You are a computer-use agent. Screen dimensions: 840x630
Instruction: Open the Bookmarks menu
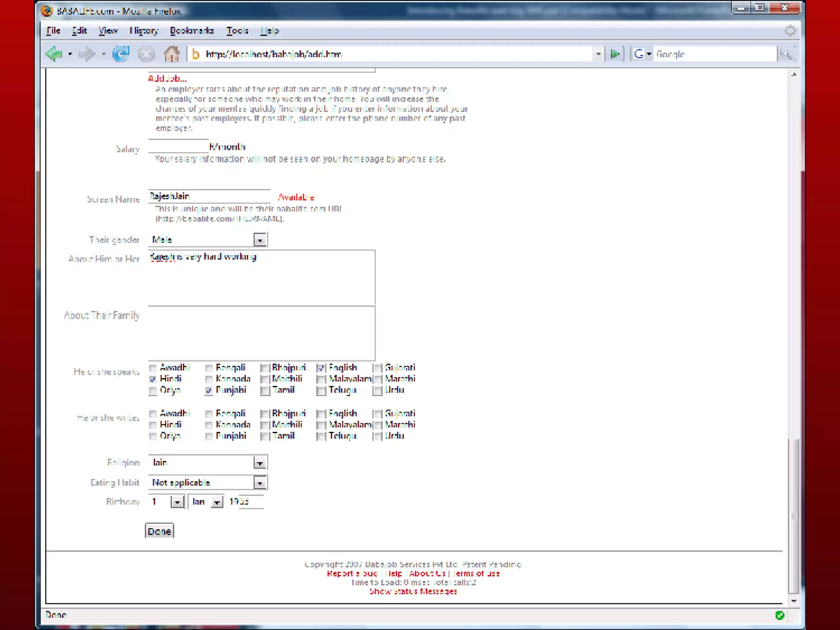click(192, 31)
